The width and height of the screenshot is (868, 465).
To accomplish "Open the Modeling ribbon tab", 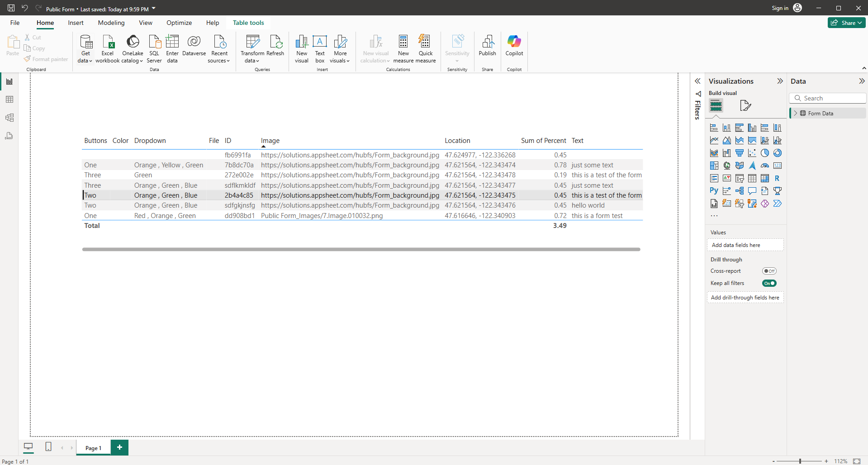I will coord(111,23).
